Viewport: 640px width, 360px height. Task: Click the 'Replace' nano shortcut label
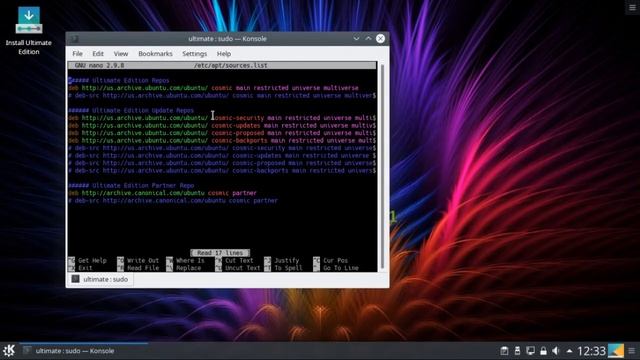pos(189,268)
